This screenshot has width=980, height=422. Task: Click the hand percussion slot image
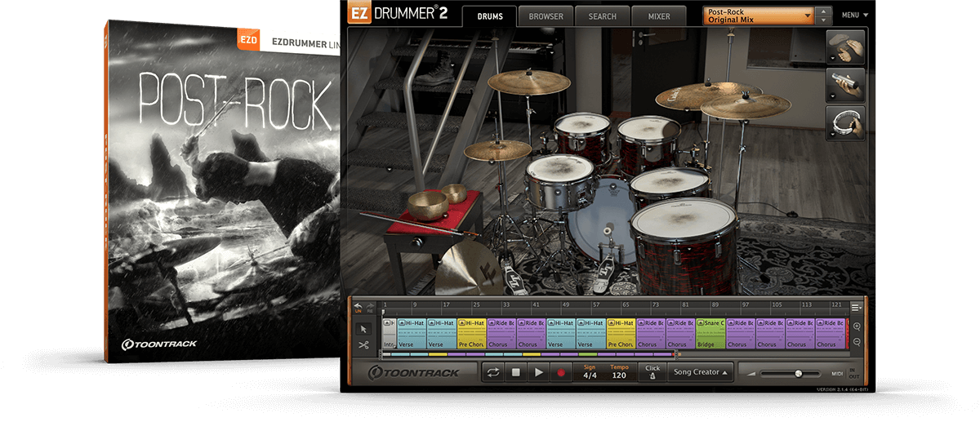(845, 48)
